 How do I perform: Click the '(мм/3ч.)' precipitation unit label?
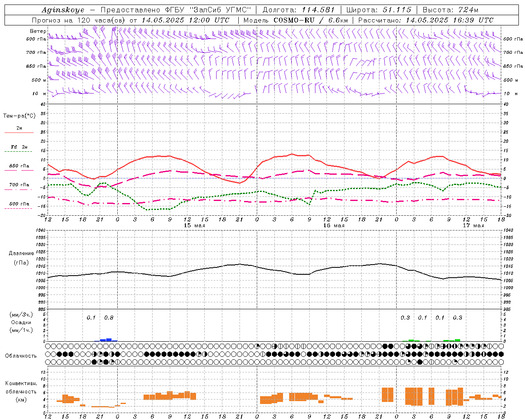pyautogui.click(x=21, y=315)
